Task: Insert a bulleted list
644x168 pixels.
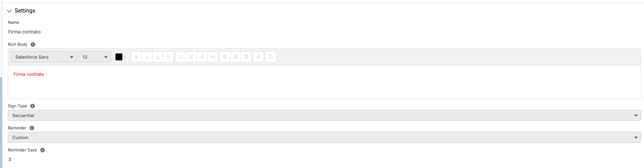Action: click(x=181, y=57)
